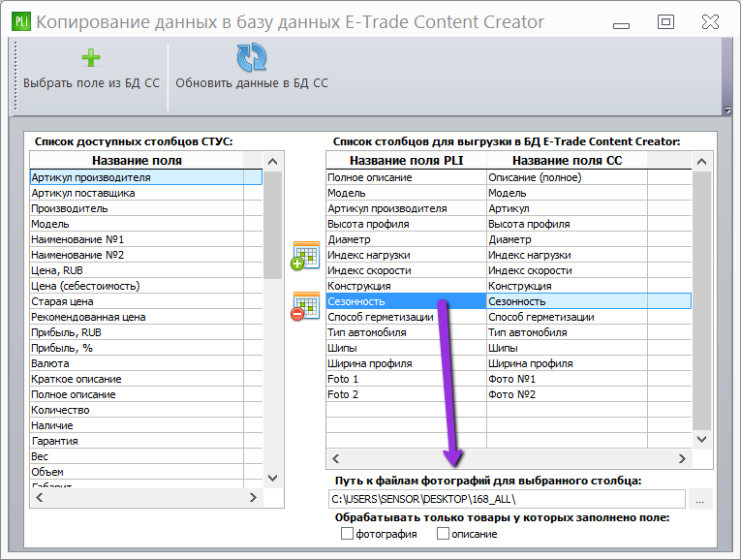Close the Копирование данных window
Screen dimensions: 741x560
(x=710, y=21)
